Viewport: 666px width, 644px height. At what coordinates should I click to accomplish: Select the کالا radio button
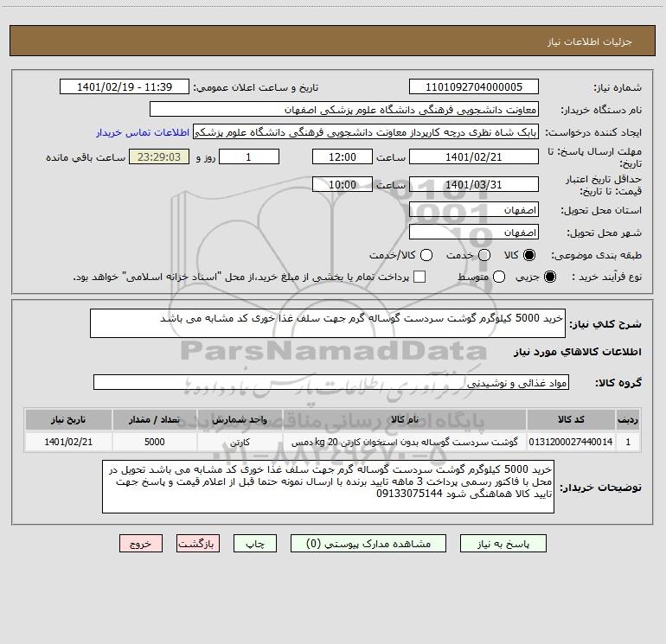(x=529, y=255)
